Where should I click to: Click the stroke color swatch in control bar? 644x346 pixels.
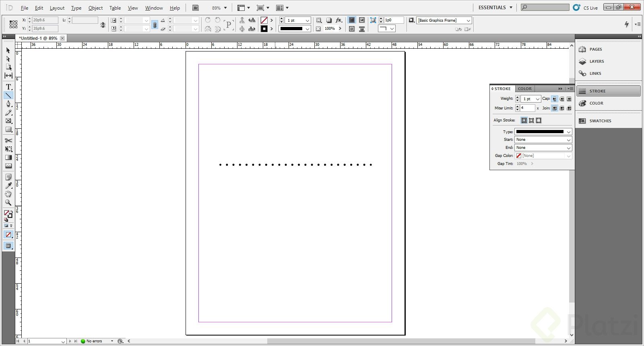[x=264, y=29]
